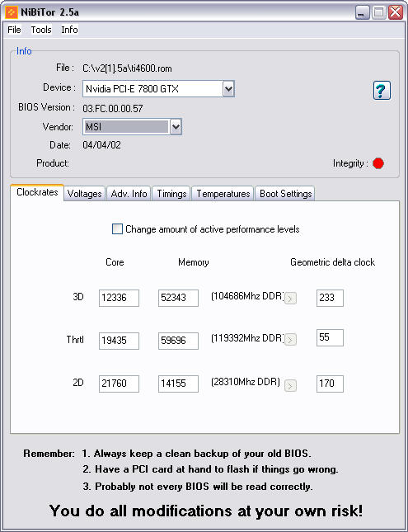Click the Thrtl Core field with 19435
The height and width of the screenshot is (532, 408).
point(119,341)
